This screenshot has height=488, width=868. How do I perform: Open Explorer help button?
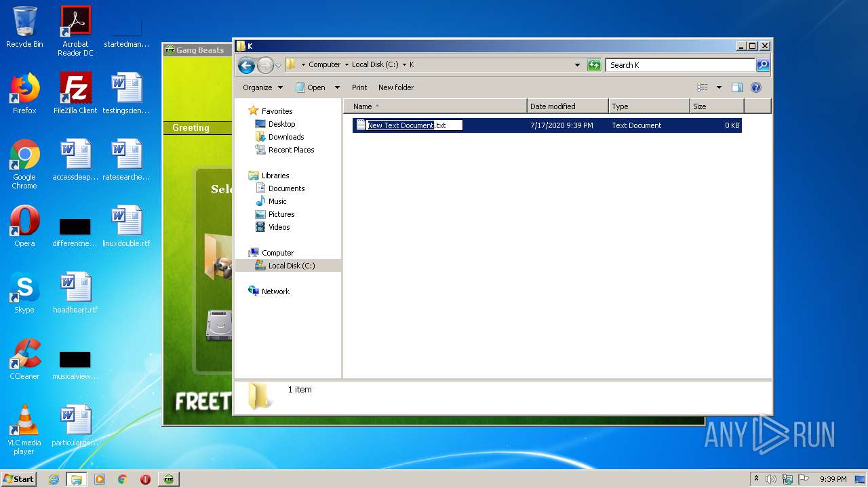pyautogui.click(x=756, y=87)
